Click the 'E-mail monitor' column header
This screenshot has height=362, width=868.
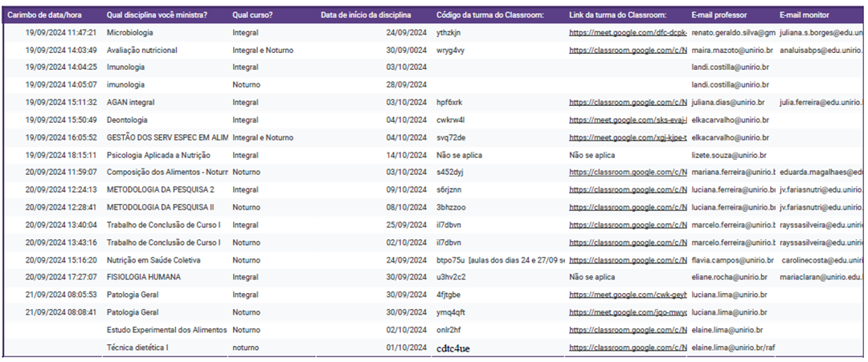(805, 15)
